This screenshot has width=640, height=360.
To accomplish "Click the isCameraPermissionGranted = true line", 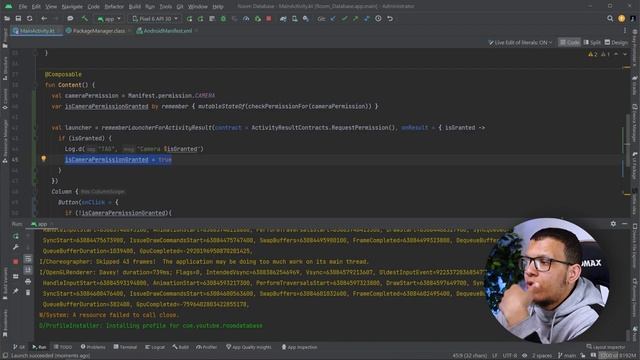I will tap(118, 160).
